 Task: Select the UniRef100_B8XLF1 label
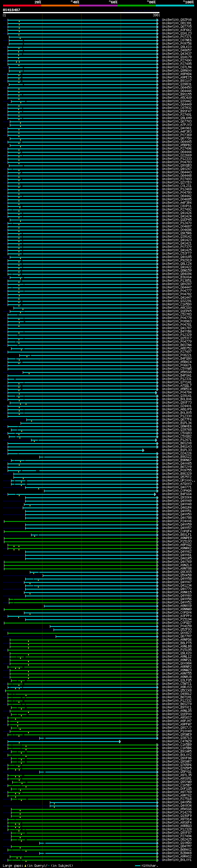point(176,535)
